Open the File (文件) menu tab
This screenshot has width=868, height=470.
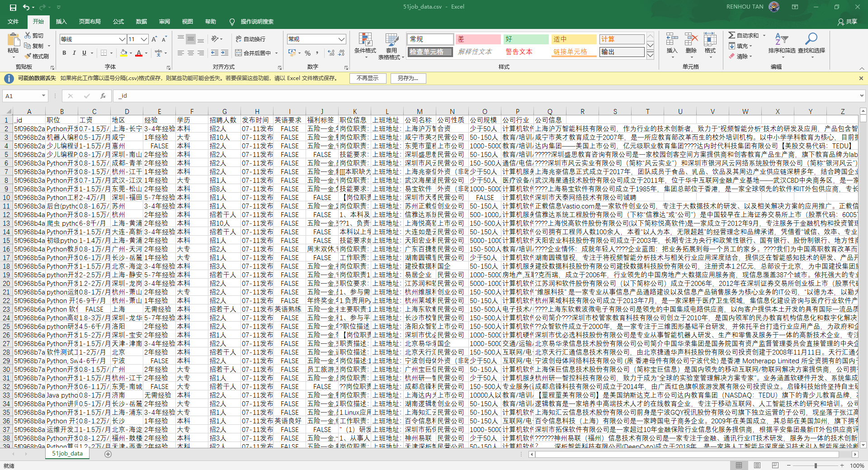pyautogui.click(x=13, y=22)
